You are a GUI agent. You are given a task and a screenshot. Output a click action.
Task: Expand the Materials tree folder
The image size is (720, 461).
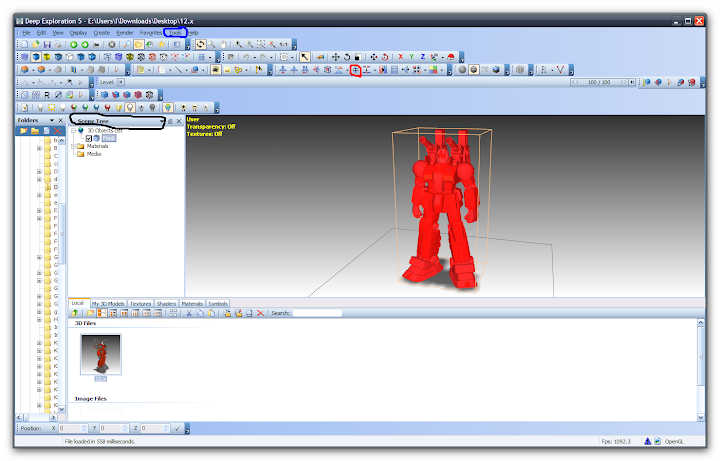pos(73,146)
